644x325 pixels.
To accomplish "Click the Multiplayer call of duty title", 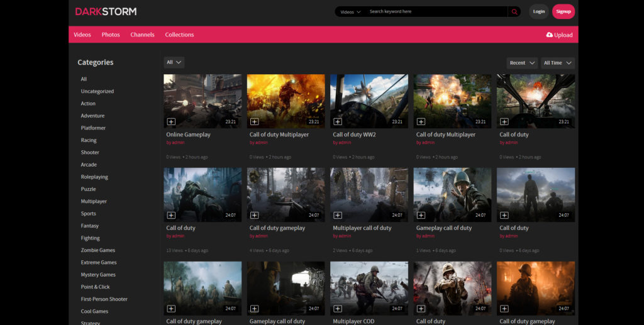I will pyautogui.click(x=362, y=228).
